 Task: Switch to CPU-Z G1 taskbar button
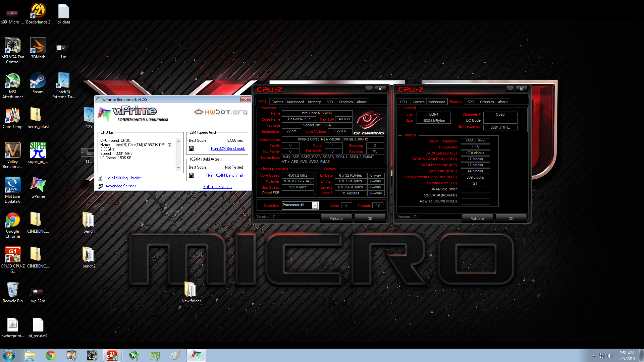click(x=112, y=355)
